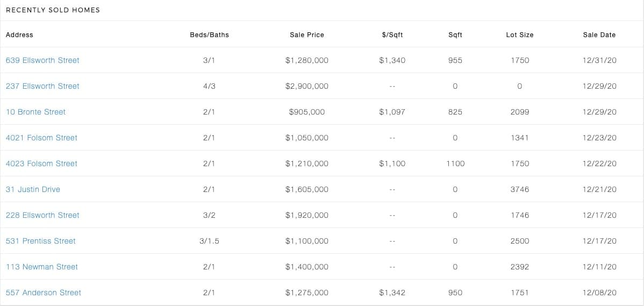
Task: Click the $/Sqft column header
Action: pos(392,35)
